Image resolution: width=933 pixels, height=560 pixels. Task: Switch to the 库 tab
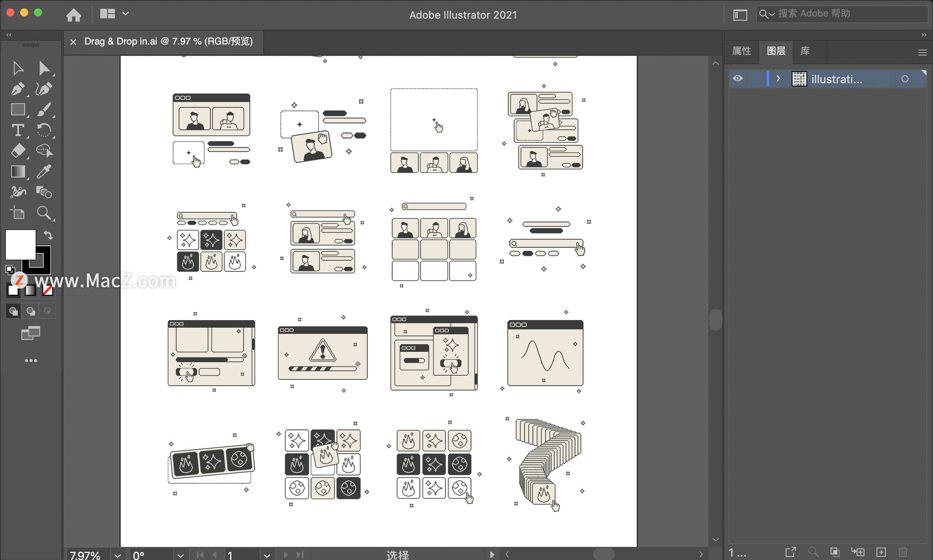point(805,51)
